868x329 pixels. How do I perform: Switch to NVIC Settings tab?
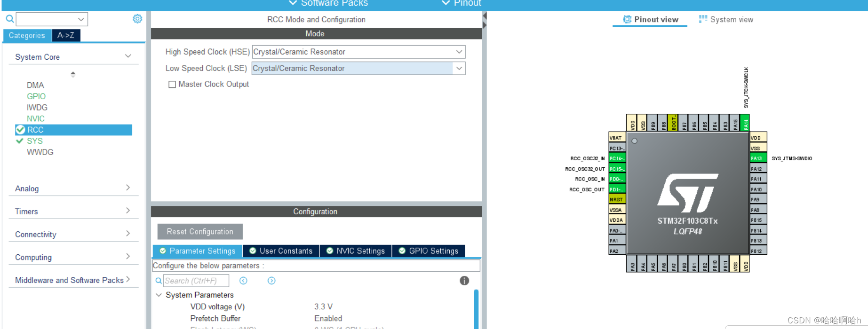coord(356,251)
